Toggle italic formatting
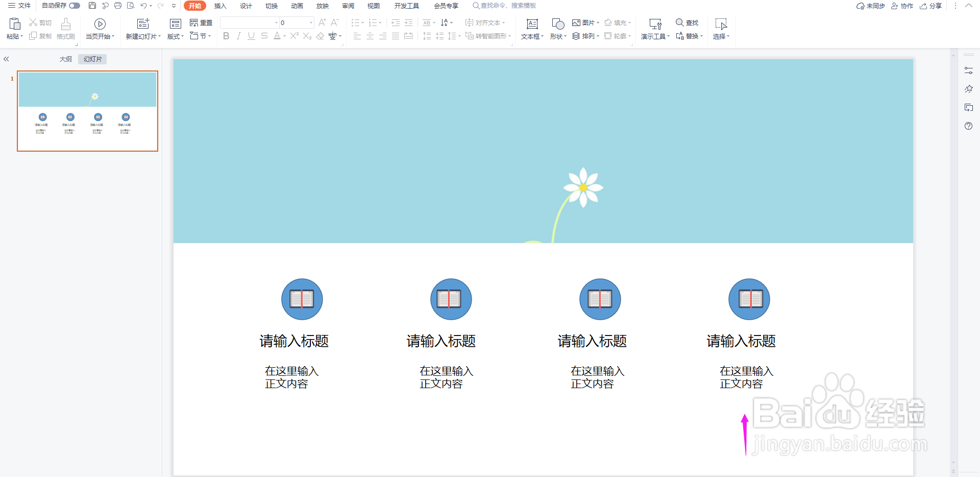This screenshot has height=477, width=980. pos(238,36)
